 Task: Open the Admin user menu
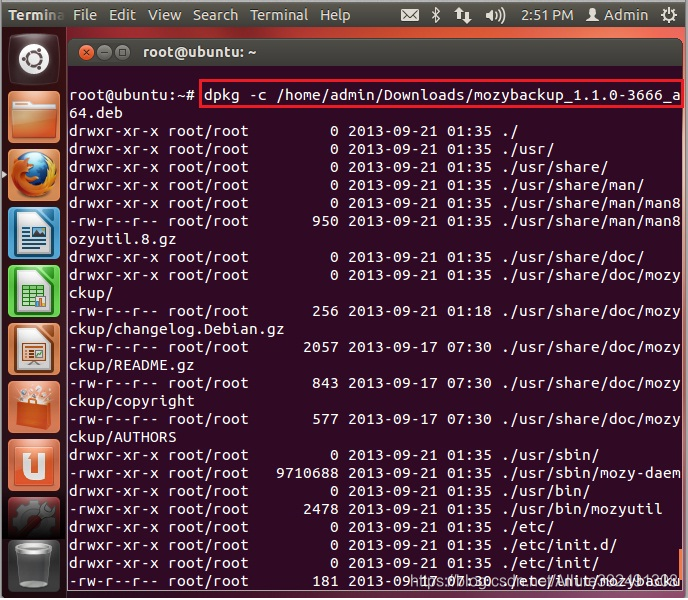pyautogui.click(x=617, y=15)
